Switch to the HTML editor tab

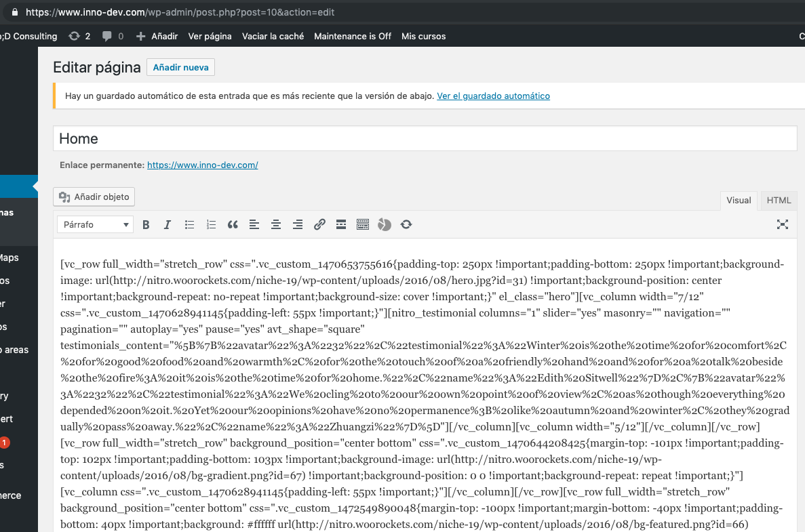tap(779, 201)
